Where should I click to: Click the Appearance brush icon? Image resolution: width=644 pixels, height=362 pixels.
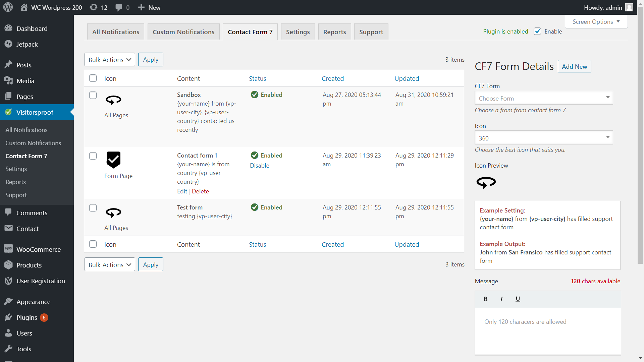click(8, 302)
